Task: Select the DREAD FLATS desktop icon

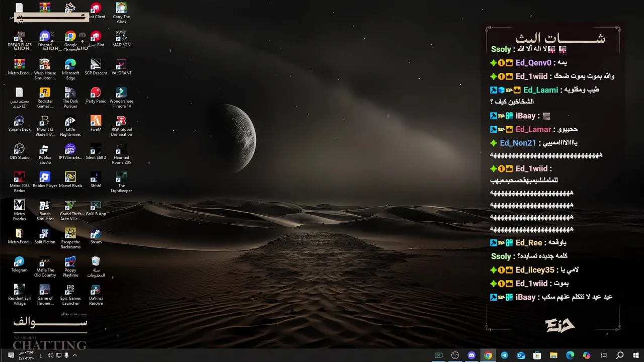Action: 19,39
